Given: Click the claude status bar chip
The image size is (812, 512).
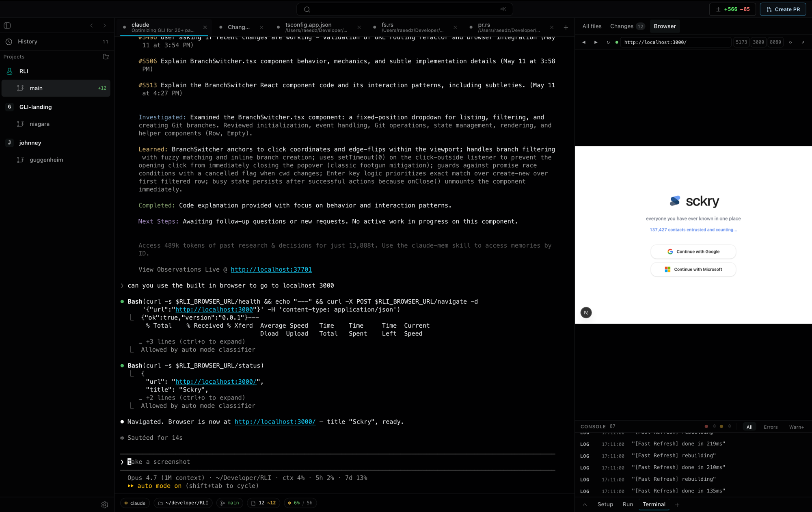Looking at the screenshot, I should point(135,503).
